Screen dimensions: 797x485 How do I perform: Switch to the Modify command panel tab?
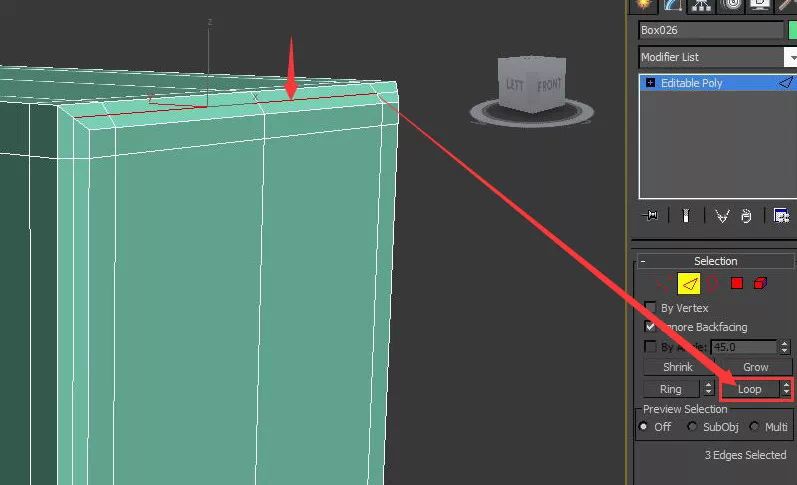point(673,5)
